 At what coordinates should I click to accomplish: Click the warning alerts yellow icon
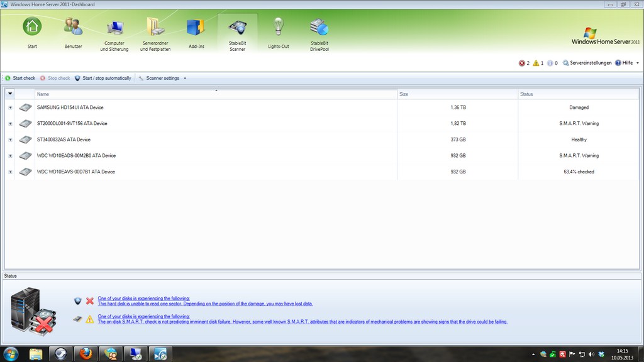(x=536, y=63)
